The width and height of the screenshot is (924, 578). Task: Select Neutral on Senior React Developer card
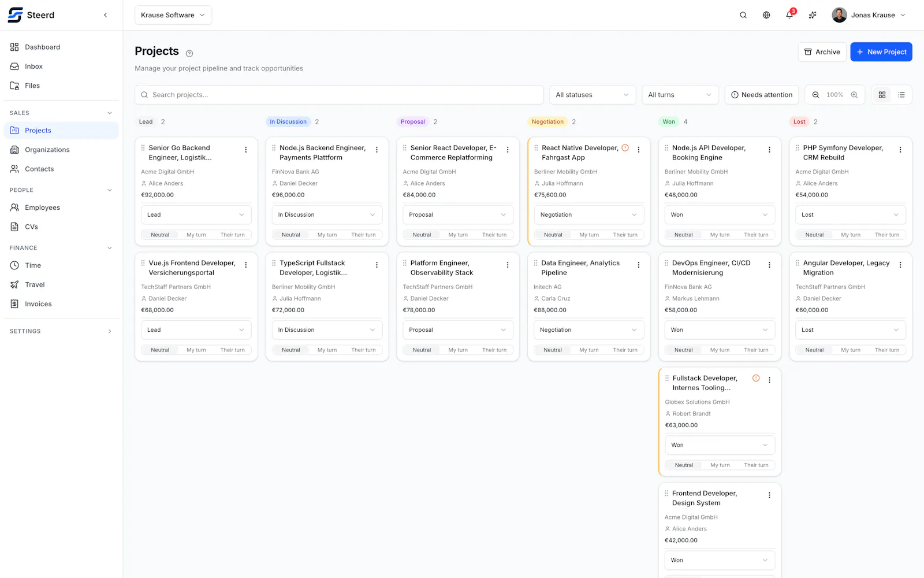[x=422, y=235]
